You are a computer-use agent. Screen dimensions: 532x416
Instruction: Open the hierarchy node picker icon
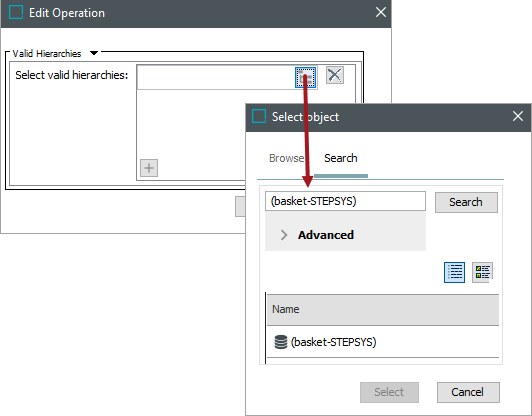(305, 77)
